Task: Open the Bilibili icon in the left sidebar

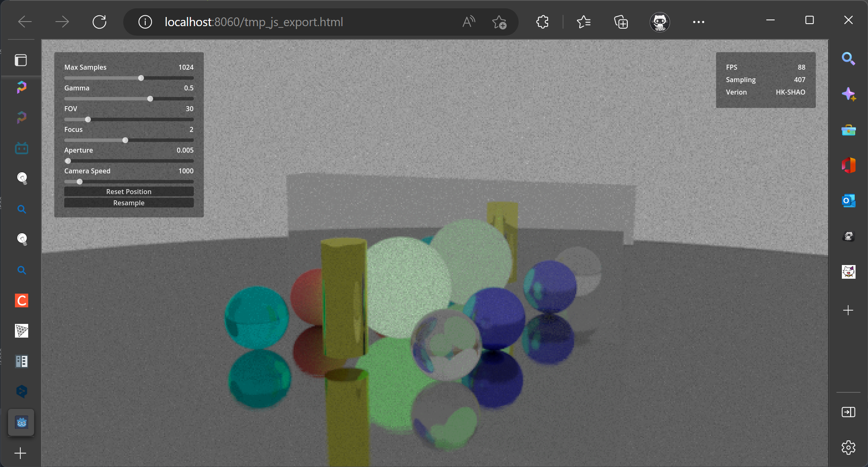Action: tap(21, 148)
